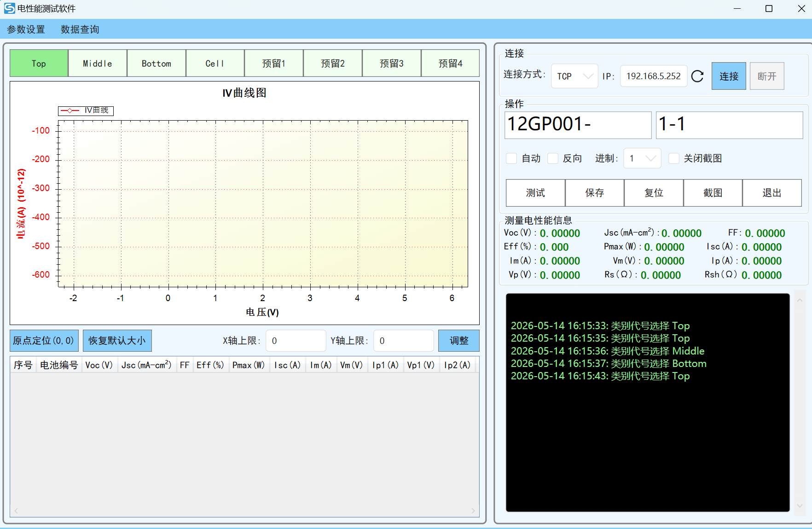
Task: Click the Vp1(V) column header
Action: (x=421, y=365)
